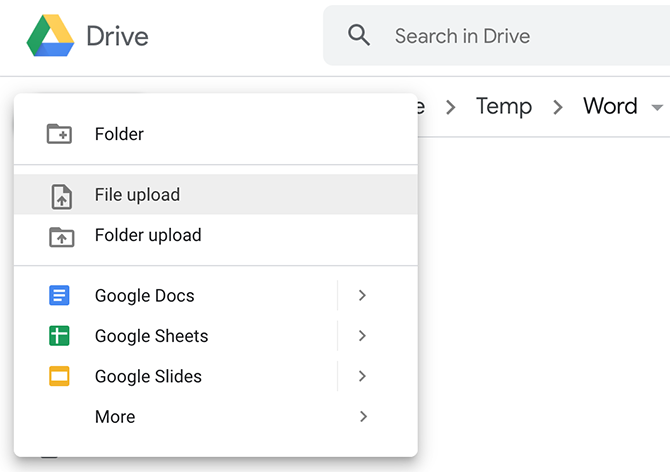Click the search magnifier icon
Image resolution: width=670 pixels, height=472 pixels.
(359, 36)
